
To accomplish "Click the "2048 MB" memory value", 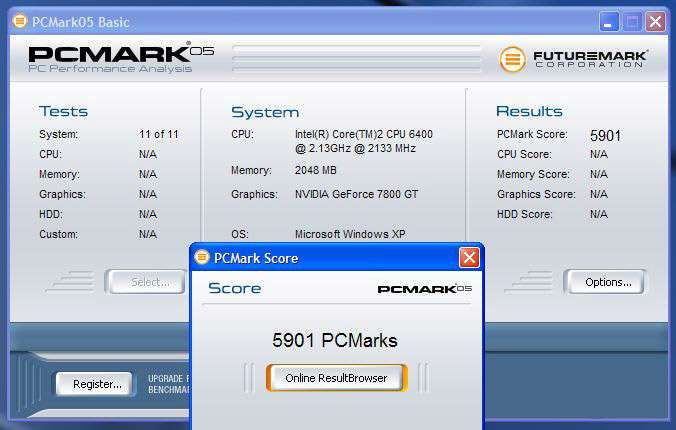I will pos(316,170).
